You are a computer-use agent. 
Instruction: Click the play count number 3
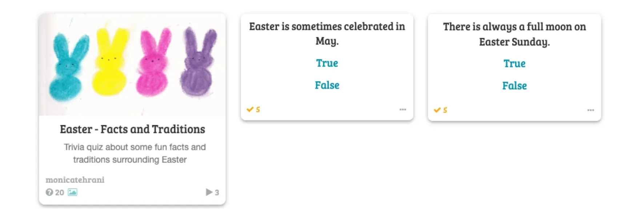(x=217, y=192)
